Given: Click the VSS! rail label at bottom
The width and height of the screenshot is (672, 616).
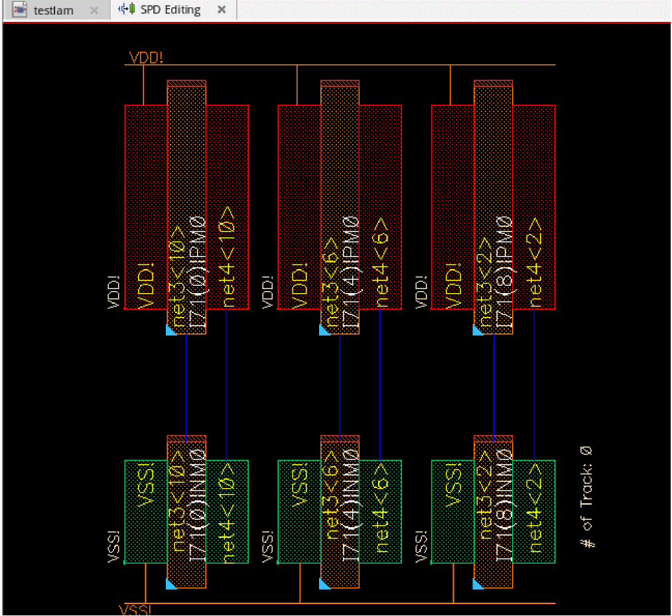Looking at the screenshot, I should click(x=135, y=610).
